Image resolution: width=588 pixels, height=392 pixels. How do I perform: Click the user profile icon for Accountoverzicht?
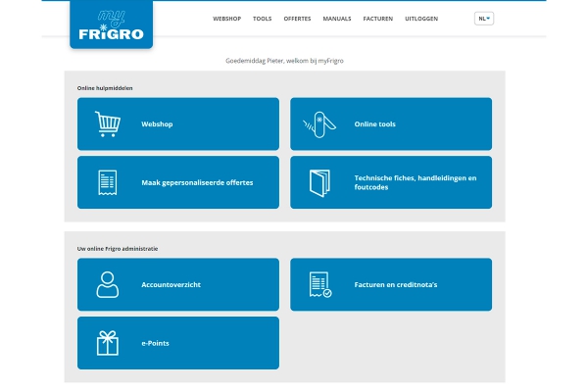click(108, 285)
